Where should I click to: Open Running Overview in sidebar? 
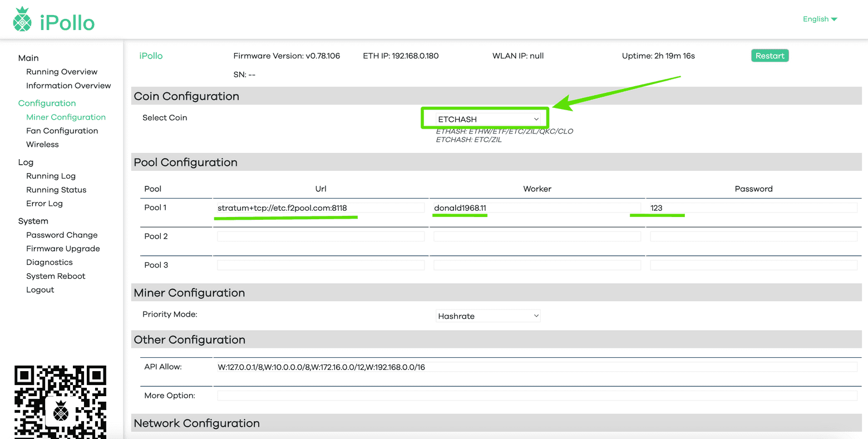62,72
